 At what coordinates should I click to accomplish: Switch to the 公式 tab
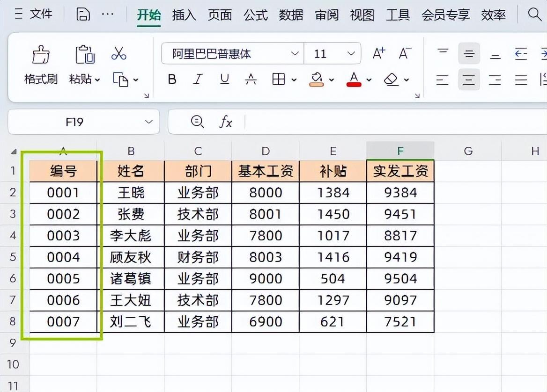click(x=255, y=15)
